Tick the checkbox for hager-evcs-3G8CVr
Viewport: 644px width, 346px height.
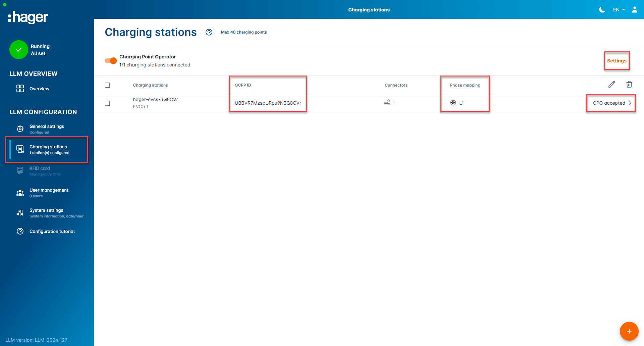pos(107,103)
